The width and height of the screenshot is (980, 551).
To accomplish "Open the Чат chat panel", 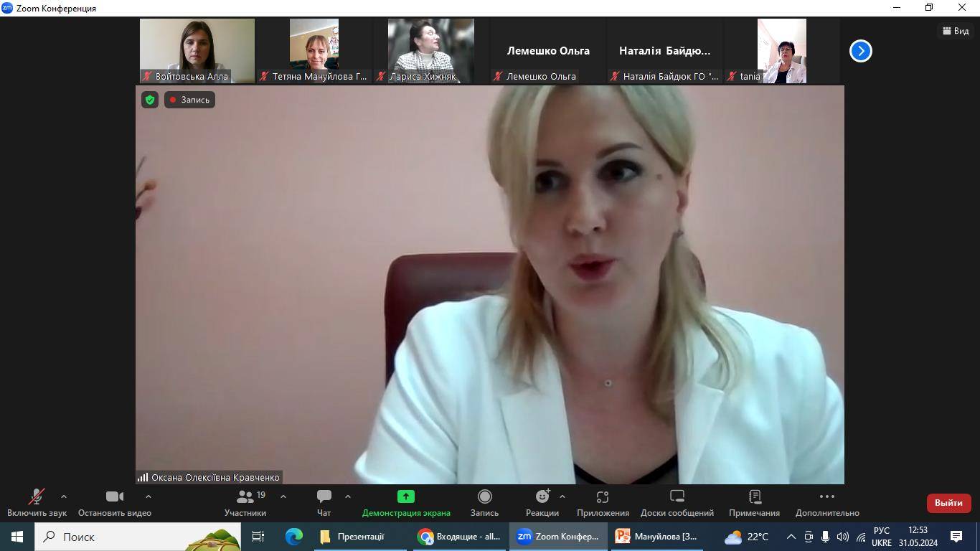I will click(324, 503).
